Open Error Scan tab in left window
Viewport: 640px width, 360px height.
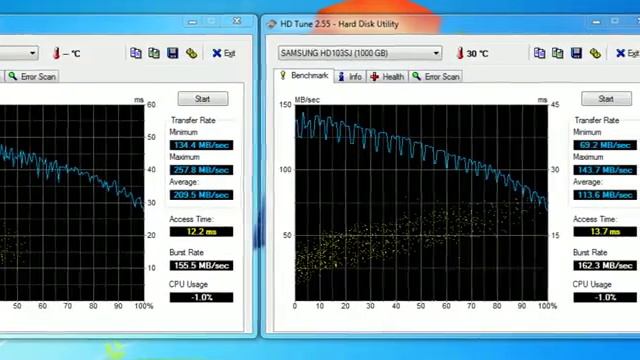[32, 76]
